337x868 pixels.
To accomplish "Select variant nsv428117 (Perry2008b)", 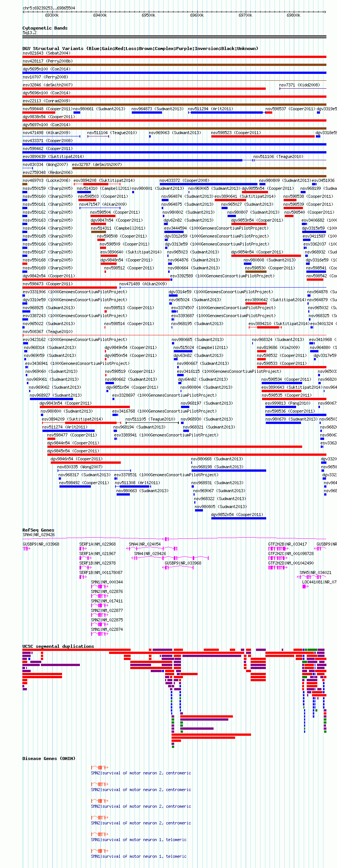I will pyautogui.click(x=48, y=61).
